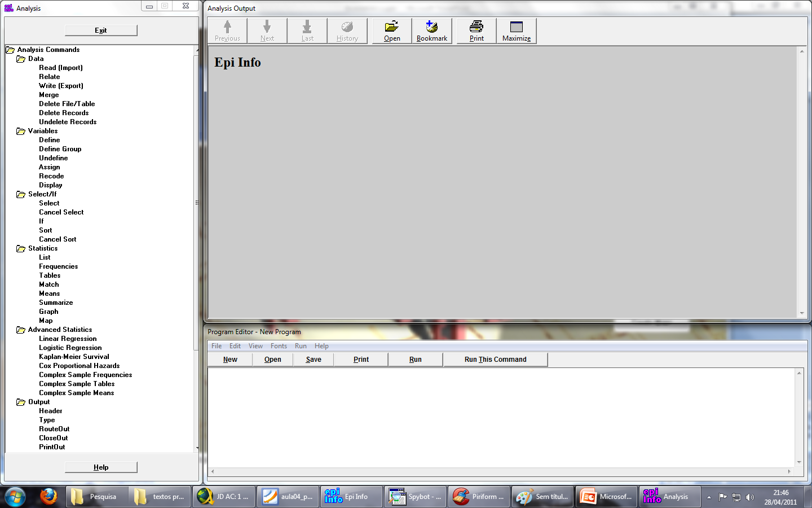The width and height of the screenshot is (812, 508).
Task: Click the Analysis Output scrollbar down arrow
Action: point(802,313)
